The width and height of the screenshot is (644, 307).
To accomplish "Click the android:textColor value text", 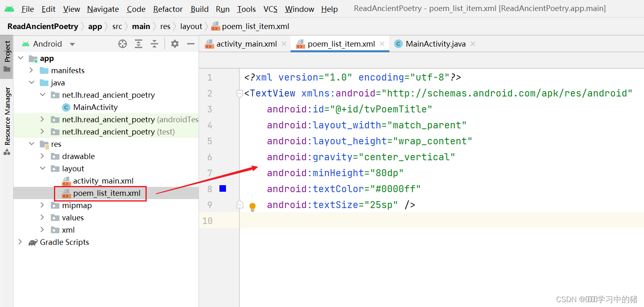I will click(396, 189).
